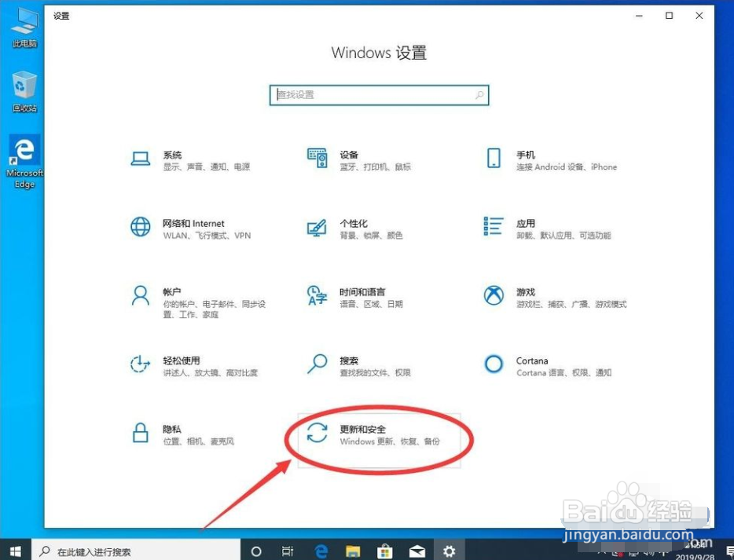
Task: Open the 更新和安全 sync arrows icon
Action: point(317,433)
